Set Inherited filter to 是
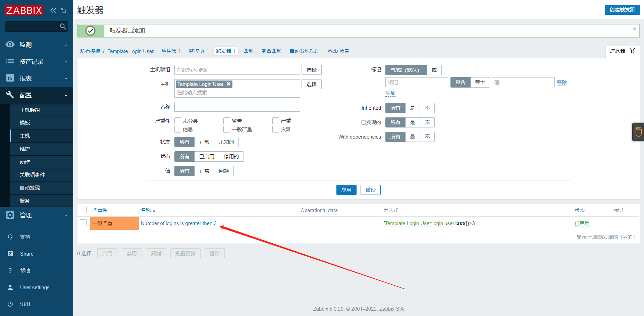644x316 pixels. [x=413, y=108]
